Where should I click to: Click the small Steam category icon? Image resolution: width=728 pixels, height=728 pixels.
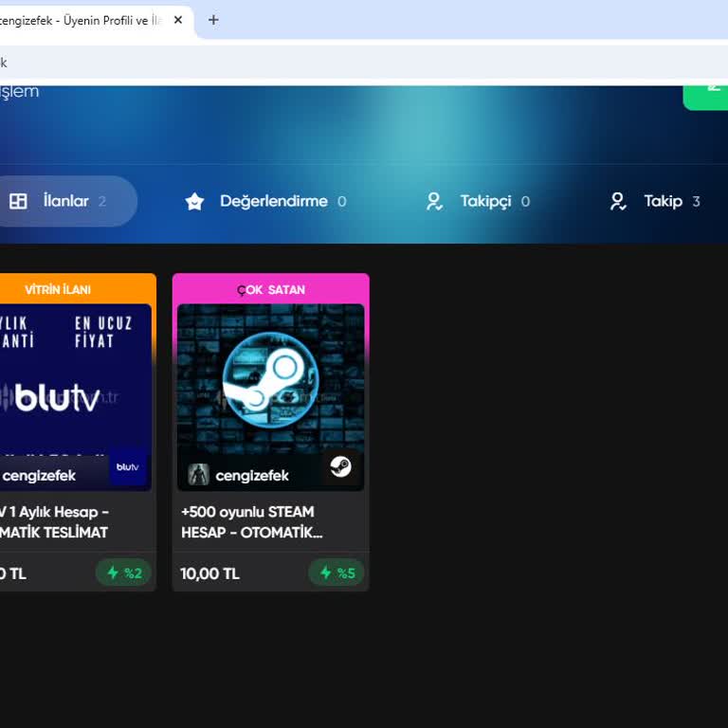[341, 466]
